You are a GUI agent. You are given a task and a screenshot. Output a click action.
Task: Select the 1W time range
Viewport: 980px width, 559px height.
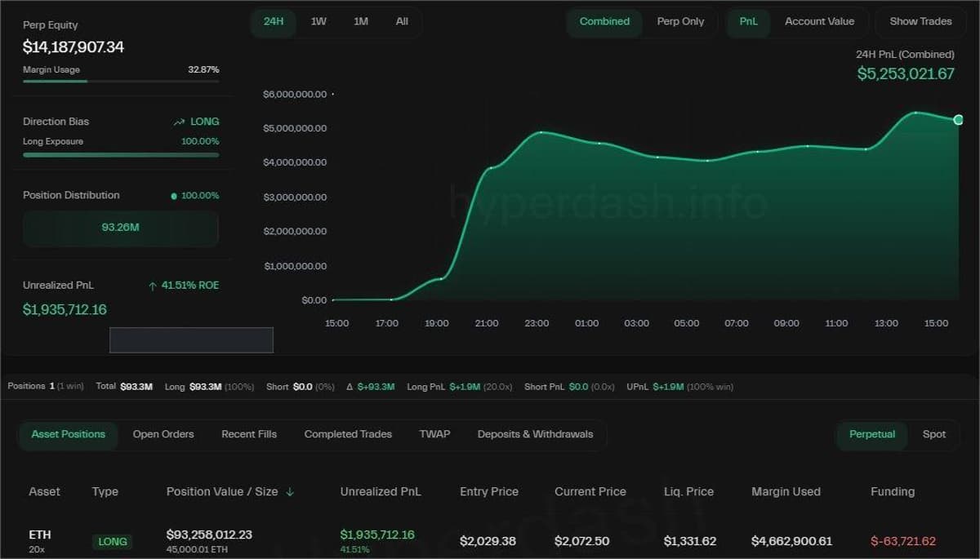coord(318,22)
